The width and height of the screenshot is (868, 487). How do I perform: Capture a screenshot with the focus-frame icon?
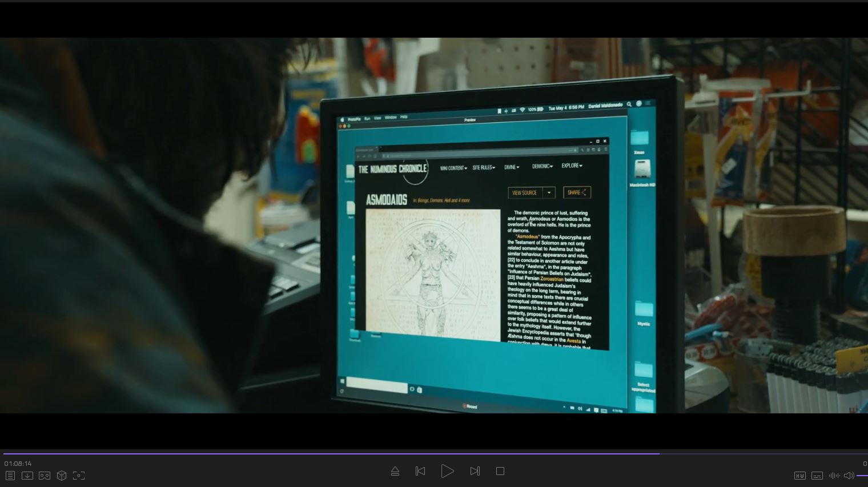79,476
